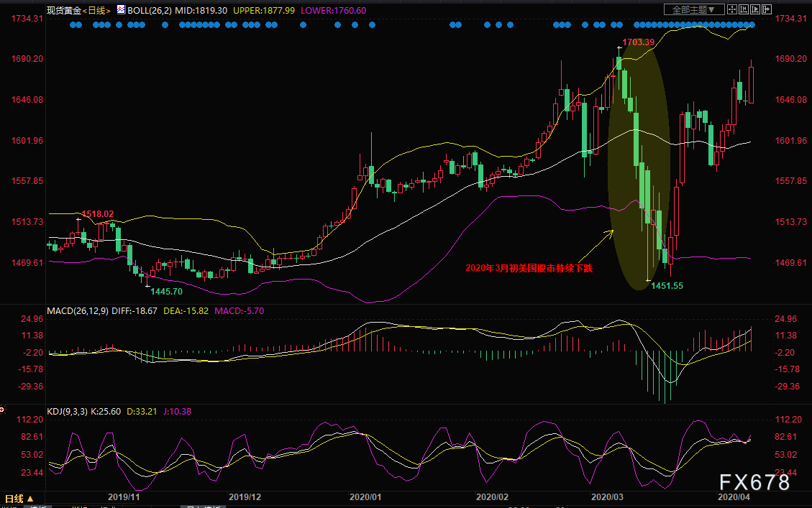Screen dimensions: 812x508
Task: Click the DEA:-15.82 value
Action: click(186, 311)
